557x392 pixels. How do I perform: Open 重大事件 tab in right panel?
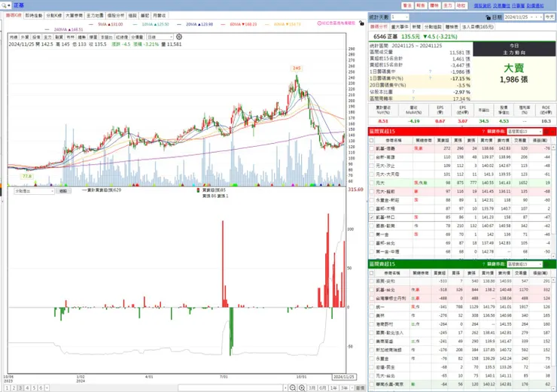click(400, 27)
